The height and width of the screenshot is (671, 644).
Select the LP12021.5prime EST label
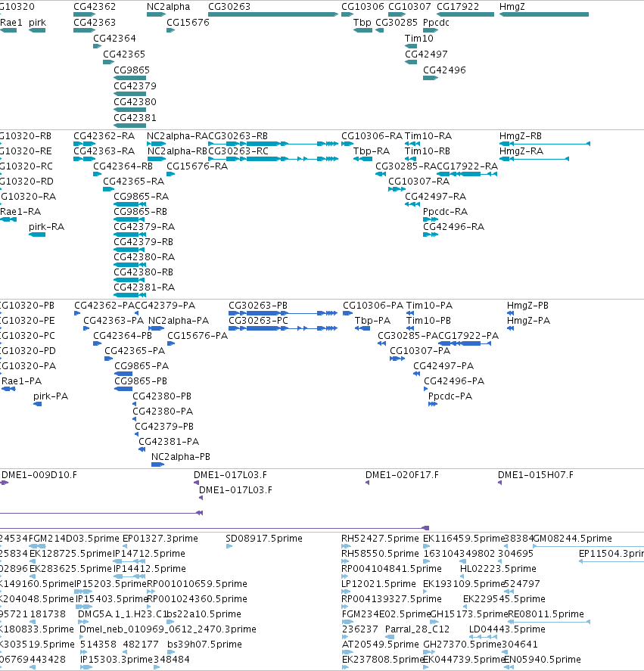pos(378,584)
